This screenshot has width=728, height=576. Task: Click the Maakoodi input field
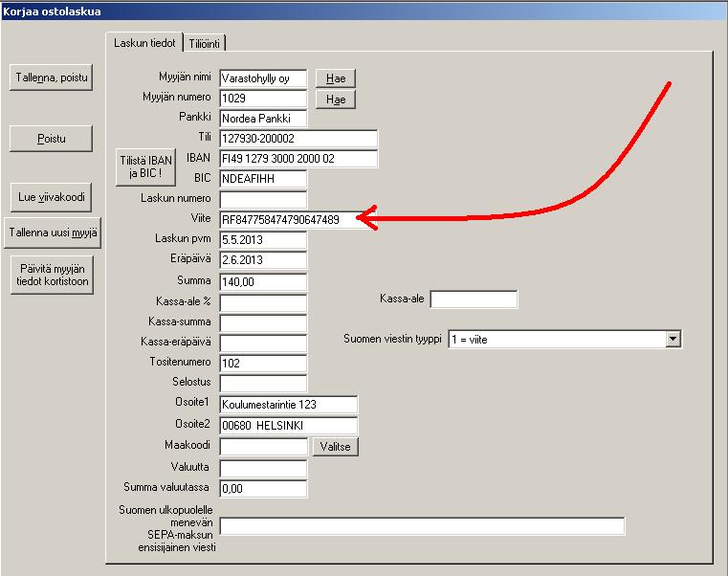coord(263,447)
